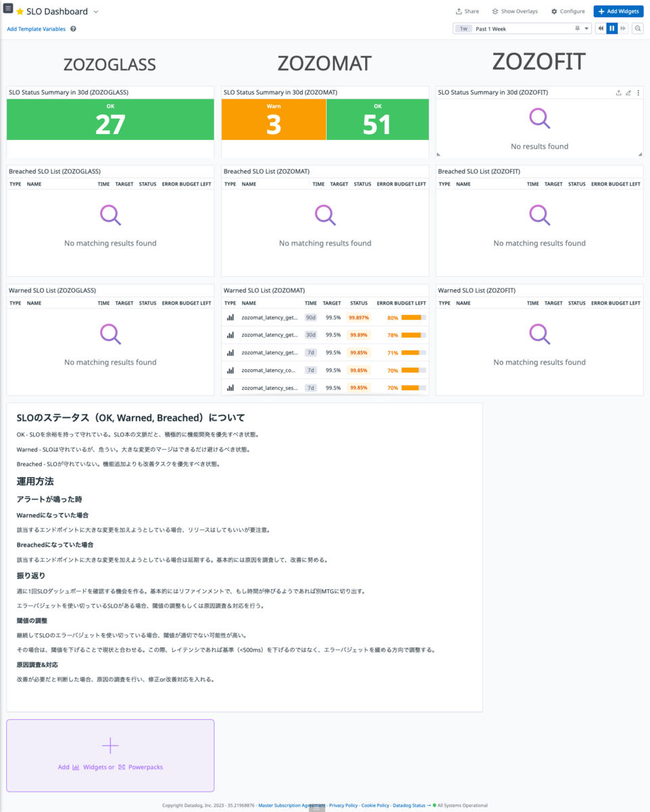Click NAME column header in Warned ZOZOMAT list
The image size is (650, 812).
click(x=249, y=303)
